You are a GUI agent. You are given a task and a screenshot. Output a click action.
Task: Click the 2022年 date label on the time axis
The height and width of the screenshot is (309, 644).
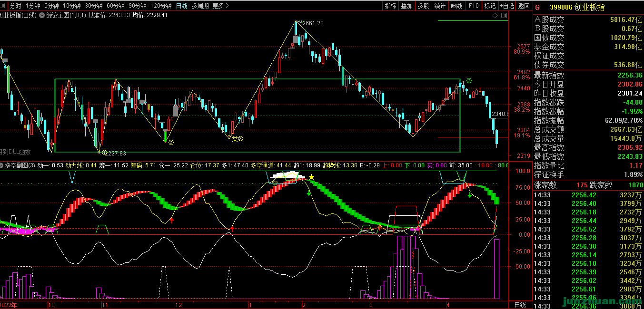point(10,304)
